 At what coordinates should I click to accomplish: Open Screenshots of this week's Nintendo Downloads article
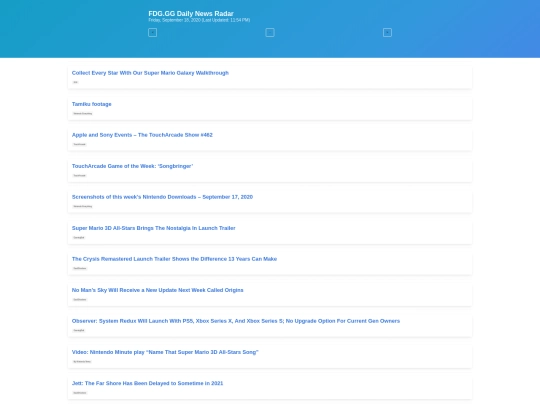[162, 197]
